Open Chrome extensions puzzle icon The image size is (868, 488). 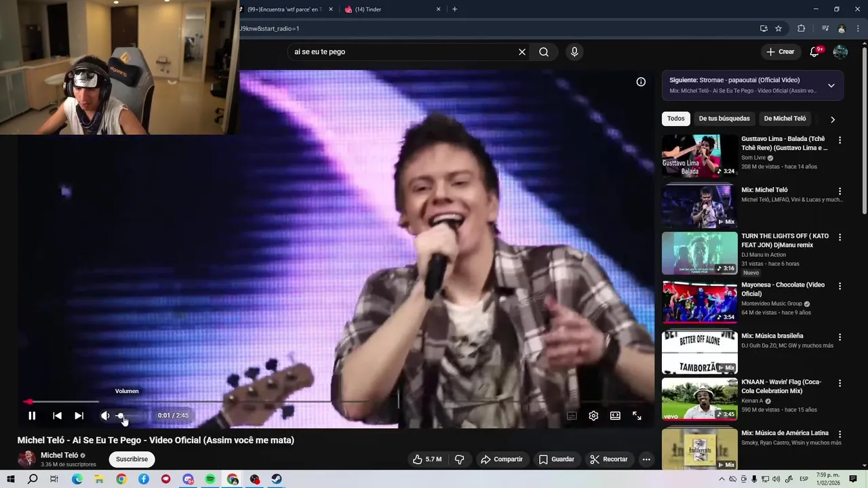pyautogui.click(x=802, y=28)
